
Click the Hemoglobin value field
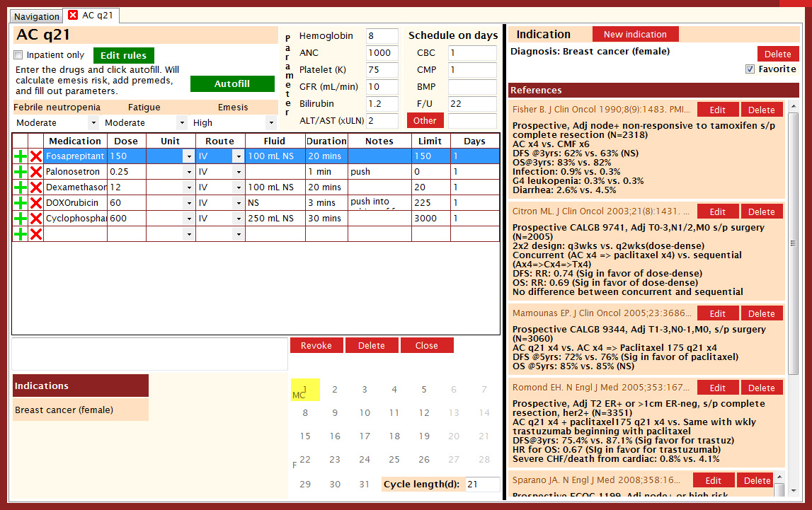click(x=382, y=35)
